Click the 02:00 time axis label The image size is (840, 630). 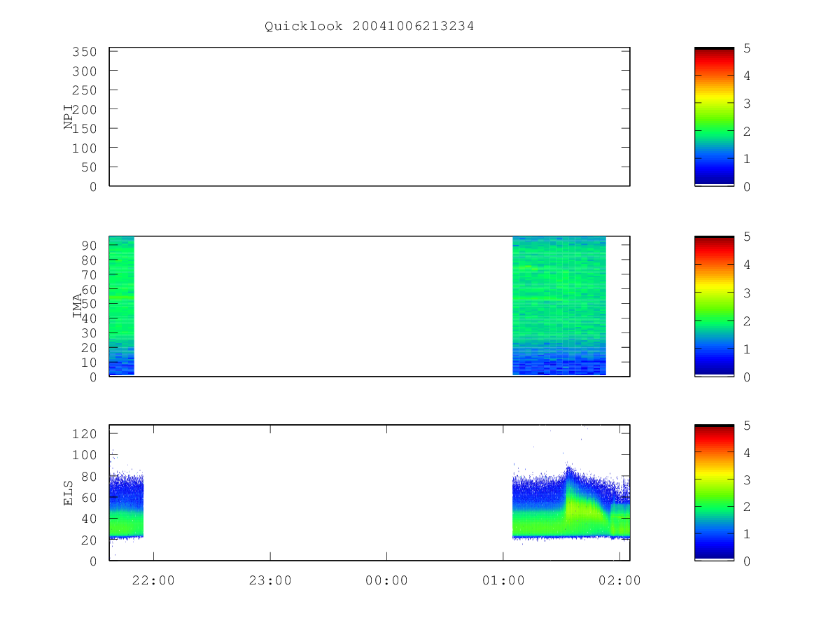[x=619, y=580]
